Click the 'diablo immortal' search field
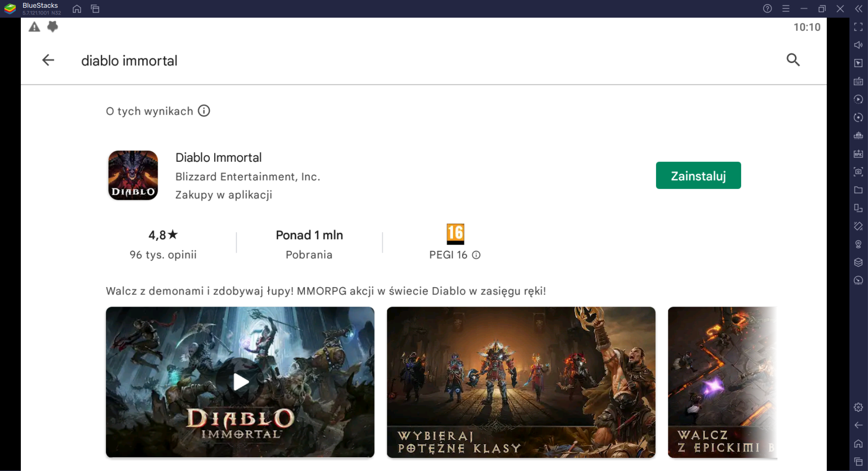Viewport: 868px width, 471px height. 129,61
